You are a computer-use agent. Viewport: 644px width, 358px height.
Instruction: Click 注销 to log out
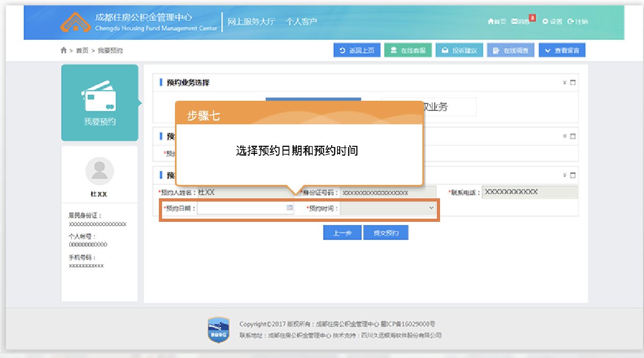point(577,21)
